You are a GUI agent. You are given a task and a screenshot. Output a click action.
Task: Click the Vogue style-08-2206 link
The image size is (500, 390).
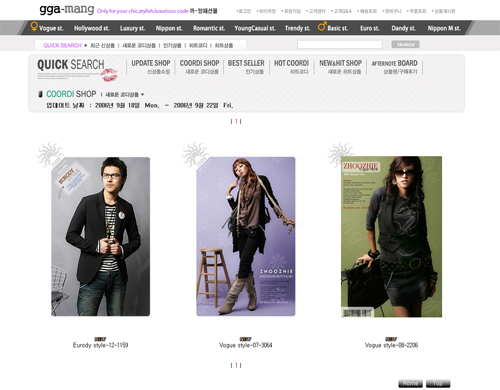pos(391,345)
